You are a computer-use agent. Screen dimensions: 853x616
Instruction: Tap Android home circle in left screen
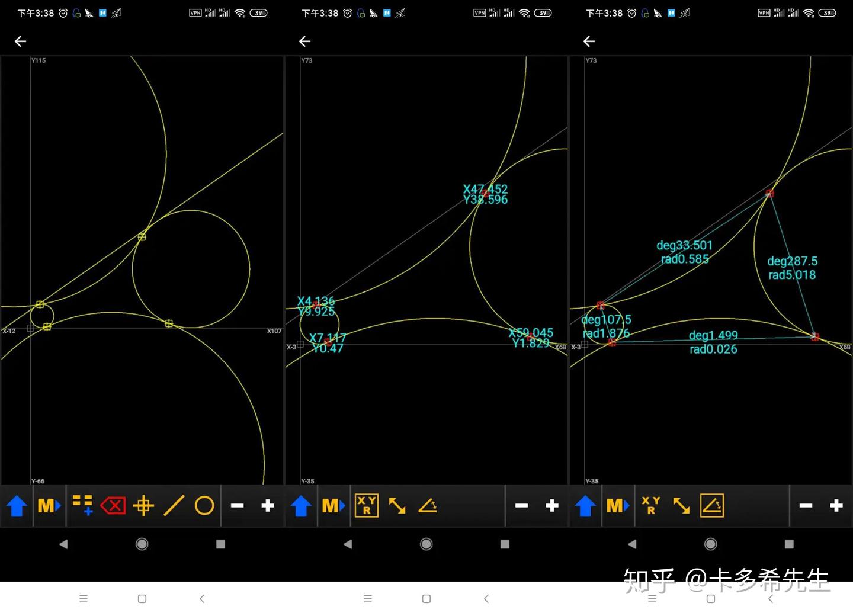pos(142,544)
